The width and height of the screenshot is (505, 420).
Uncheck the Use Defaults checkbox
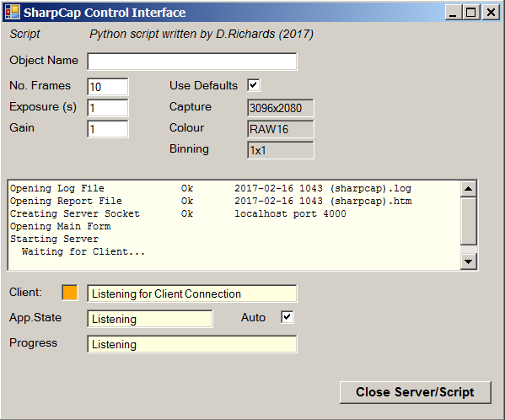[x=254, y=85]
